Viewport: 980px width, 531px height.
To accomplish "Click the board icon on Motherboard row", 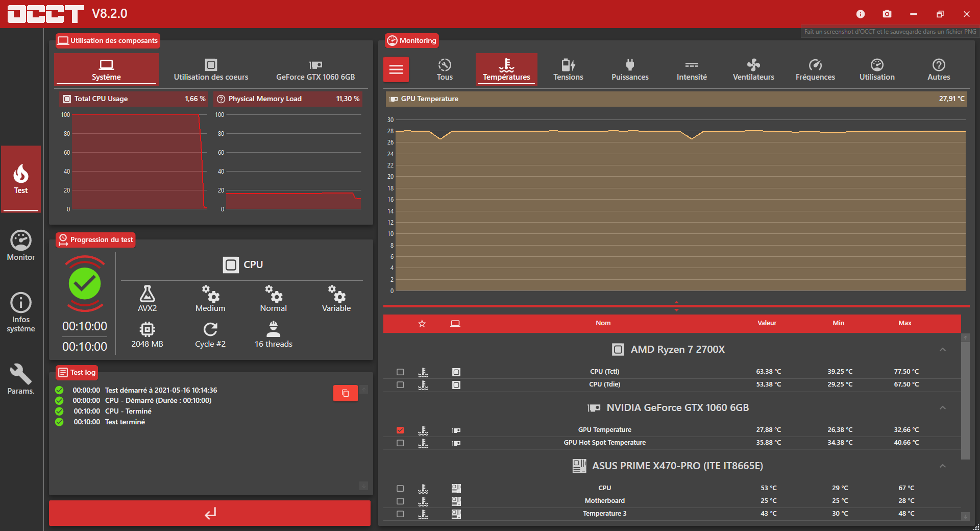I will click(x=456, y=501).
